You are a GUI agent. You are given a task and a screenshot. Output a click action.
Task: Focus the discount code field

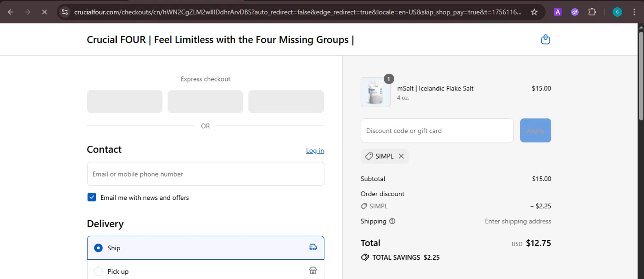coord(437,130)
